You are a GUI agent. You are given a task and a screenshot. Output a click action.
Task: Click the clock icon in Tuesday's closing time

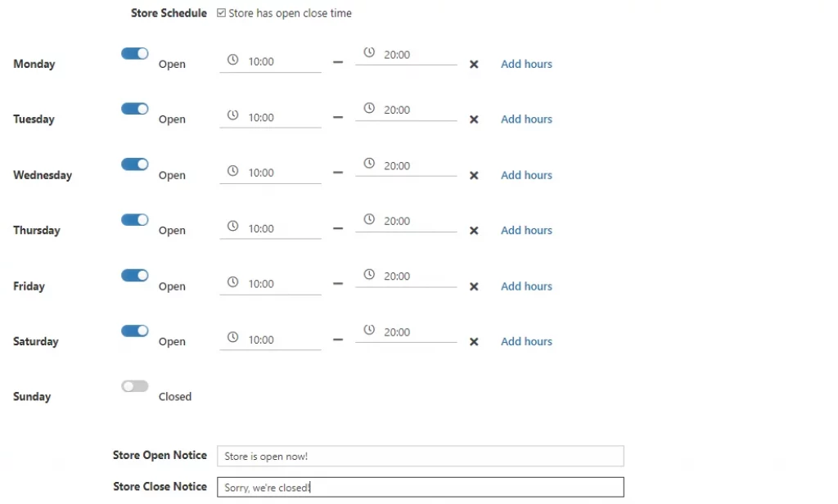coord(369,109)
